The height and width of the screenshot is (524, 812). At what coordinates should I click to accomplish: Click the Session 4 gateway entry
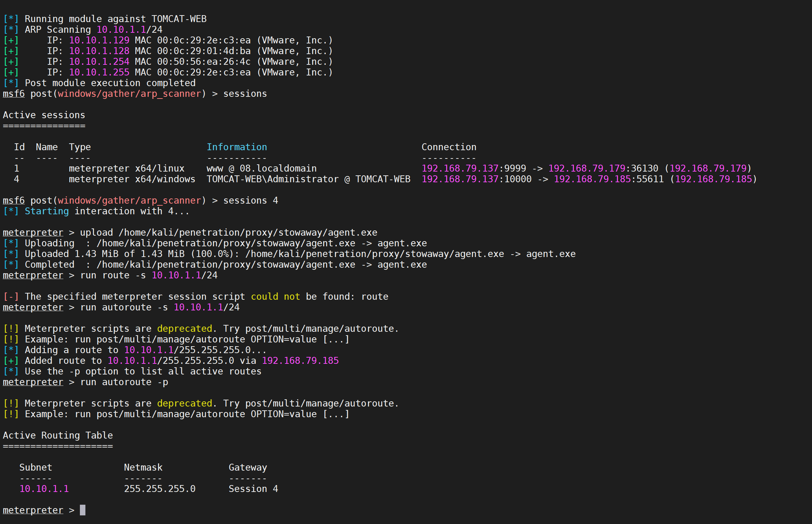tap(253, 489)
